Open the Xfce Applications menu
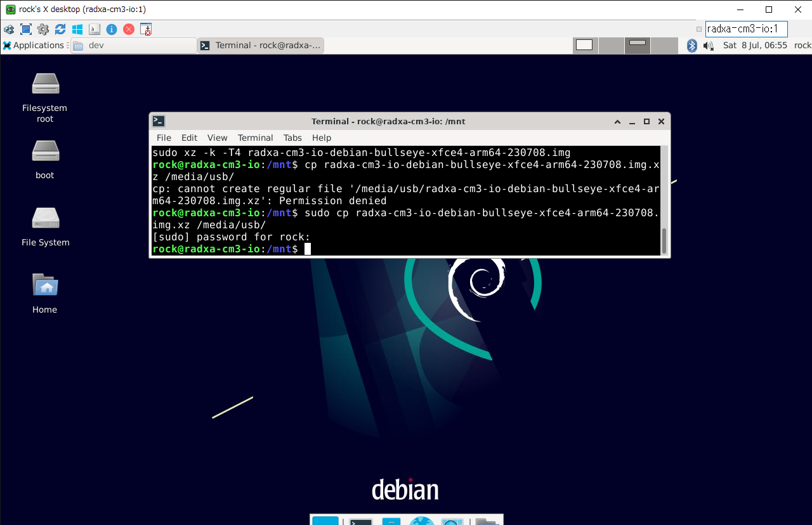The image size is (812, 525). click(x=34, y=45)
